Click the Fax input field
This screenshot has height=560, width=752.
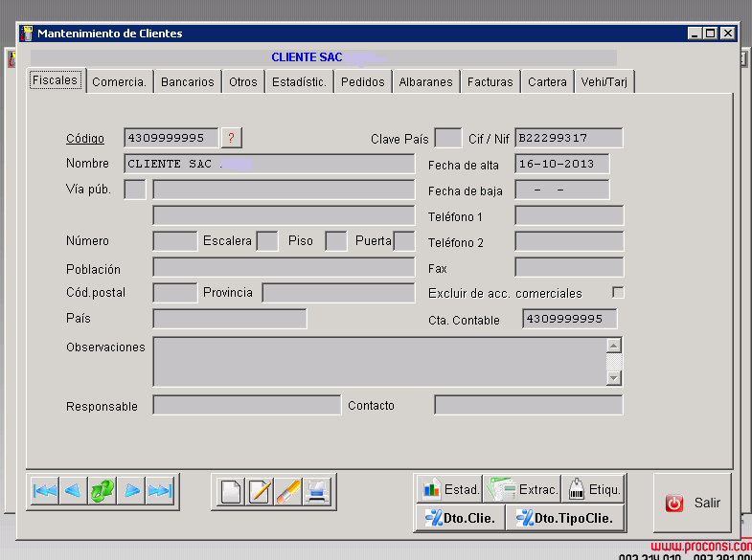pyautogui.click(x=569, y=267)
